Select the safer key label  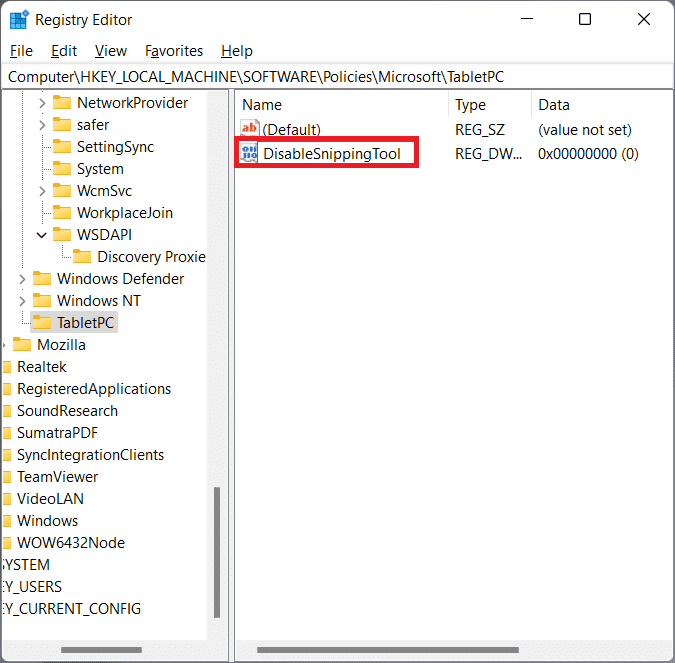pyautogui.click(x=93, y=125)
